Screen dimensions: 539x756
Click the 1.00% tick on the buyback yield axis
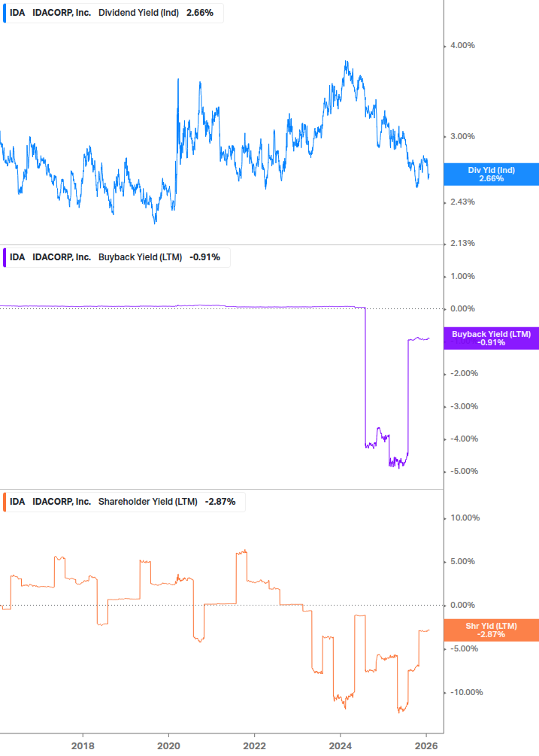click(x=462, y=277)
